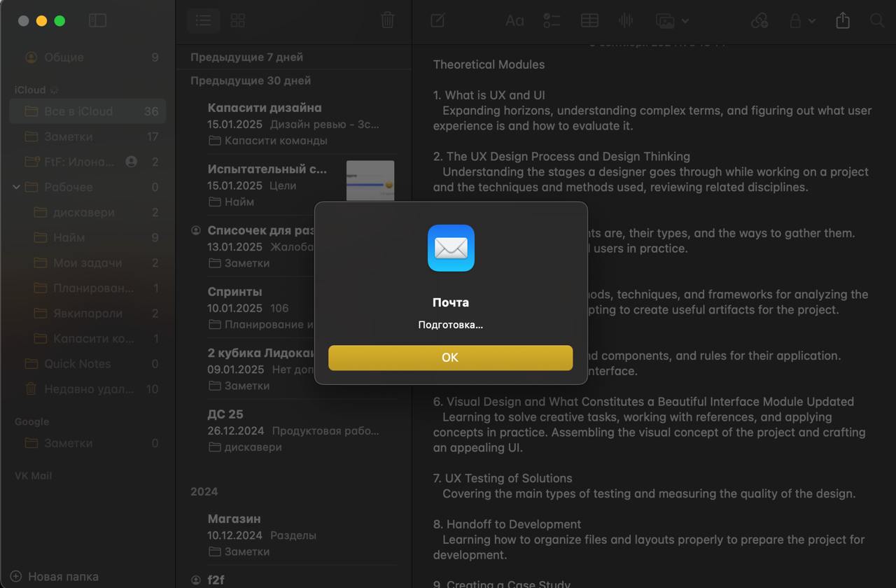Screen dimensions: 896x588
Task: Click the Предыдущие 7 дней section header
Action: (x=246, y=57)
